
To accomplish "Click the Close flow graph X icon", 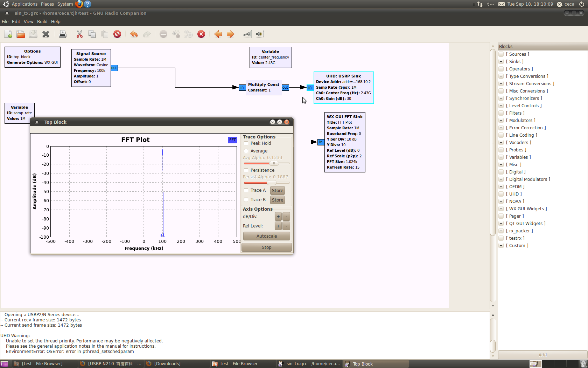I will (x=46, y=34).
